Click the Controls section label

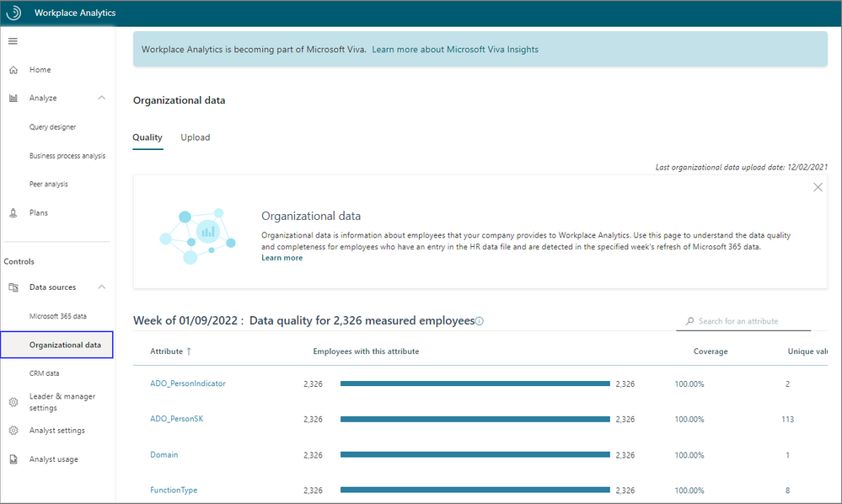pos(19,262)
